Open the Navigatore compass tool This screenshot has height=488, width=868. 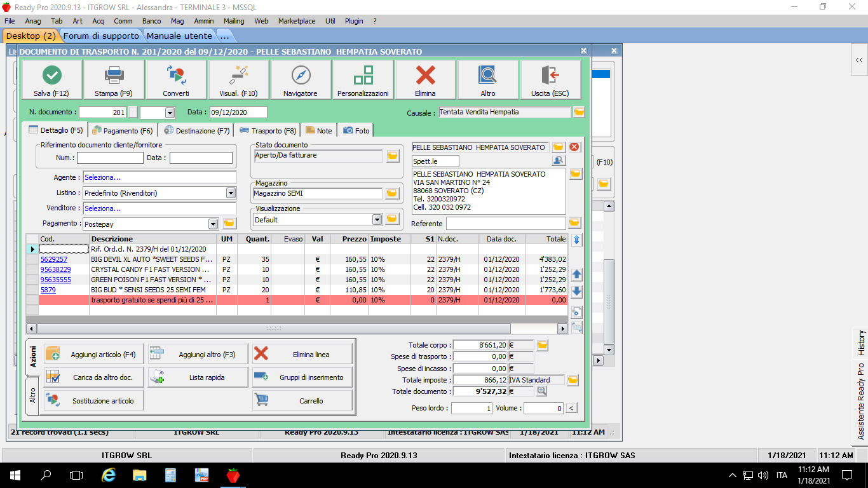[301, 79]
